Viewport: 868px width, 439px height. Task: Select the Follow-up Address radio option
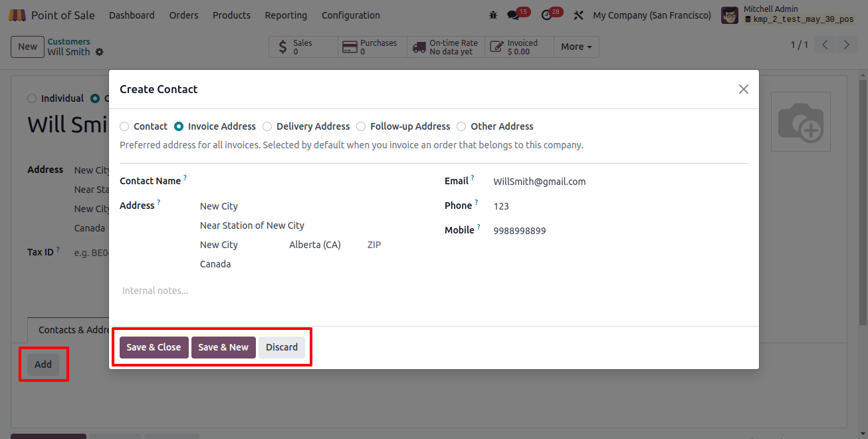(x=361, y=126)
